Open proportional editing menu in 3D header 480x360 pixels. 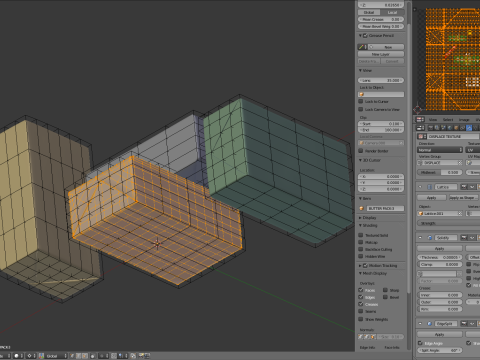tap(104, 356)
